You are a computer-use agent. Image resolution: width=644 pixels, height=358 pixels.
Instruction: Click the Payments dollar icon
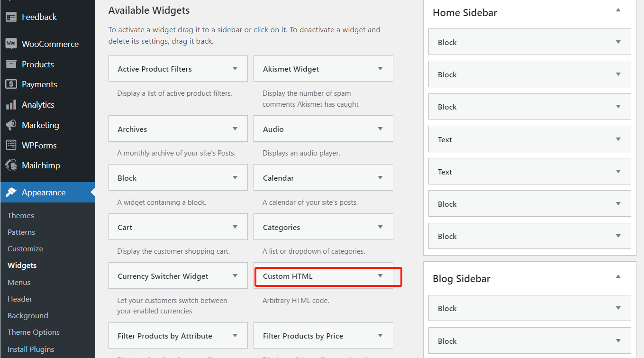point(10,84)
